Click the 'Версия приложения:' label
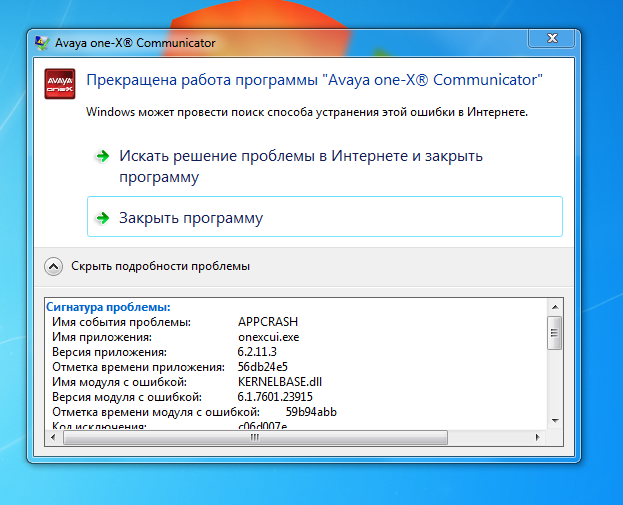Image resolution: width=623 pixels, height=505 pixels. coord(109,352)
